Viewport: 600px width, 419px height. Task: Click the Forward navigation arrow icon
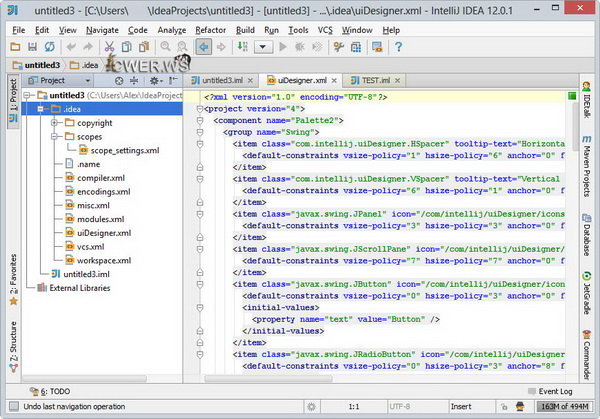tap(221, 47)
